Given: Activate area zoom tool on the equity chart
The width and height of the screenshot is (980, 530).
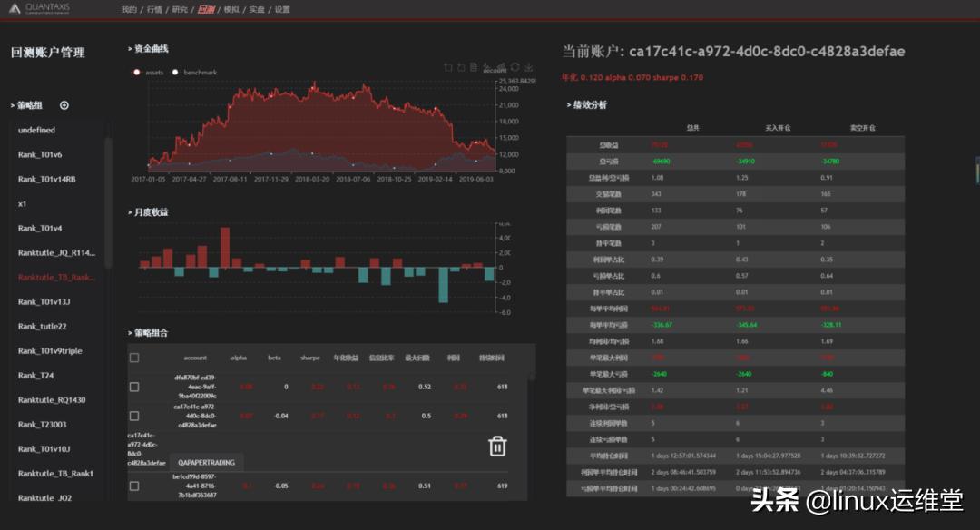Looking at the screenshot, I should [x=447, y=67].
